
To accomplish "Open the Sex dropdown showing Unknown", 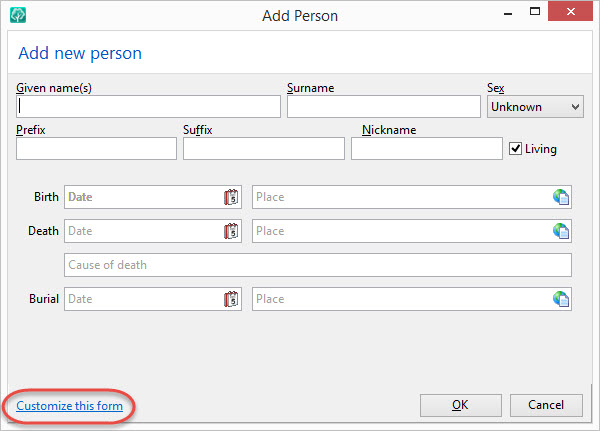I will [535, 107].
